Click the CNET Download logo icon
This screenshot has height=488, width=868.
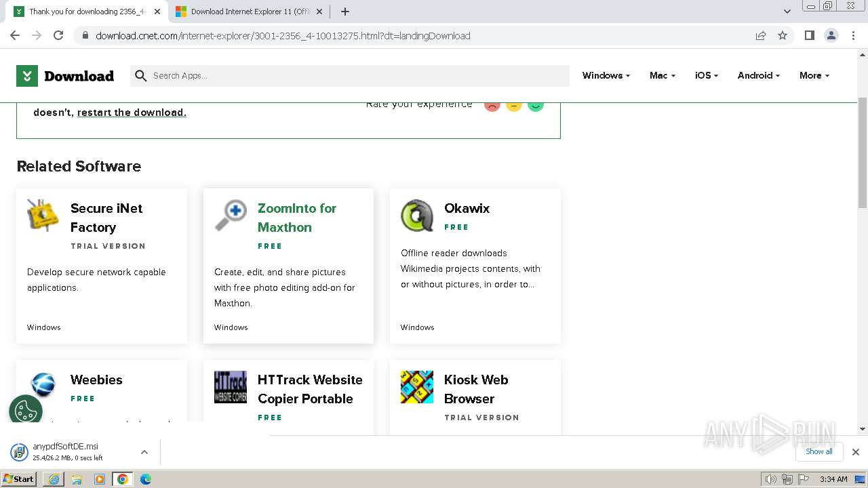point(27,76)
